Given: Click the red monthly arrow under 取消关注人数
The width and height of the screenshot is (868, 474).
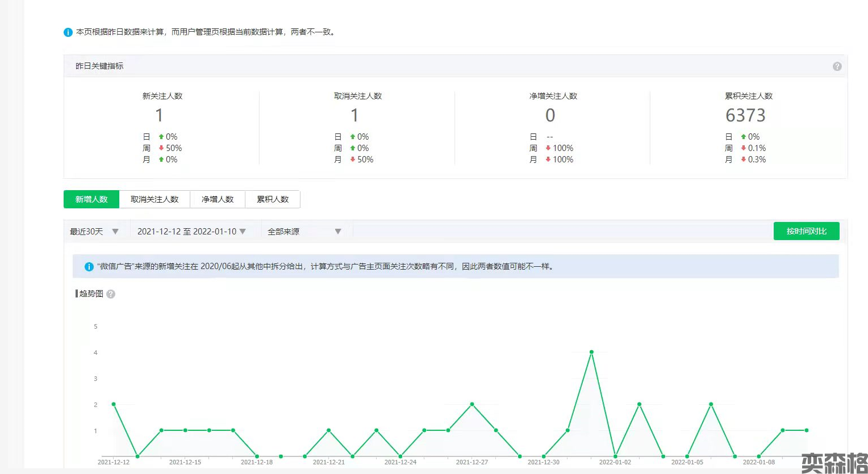Looking at the screenshot, I should click(x=353, y=160).
